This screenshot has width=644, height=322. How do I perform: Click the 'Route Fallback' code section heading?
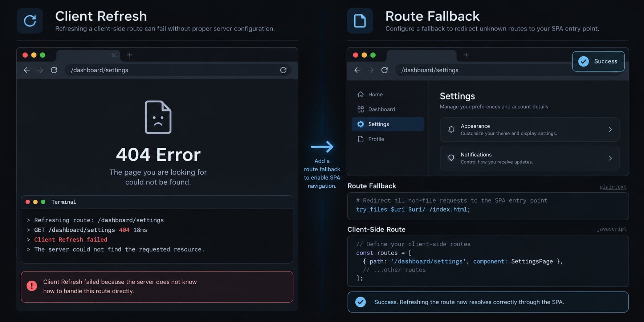click(372, 186)
